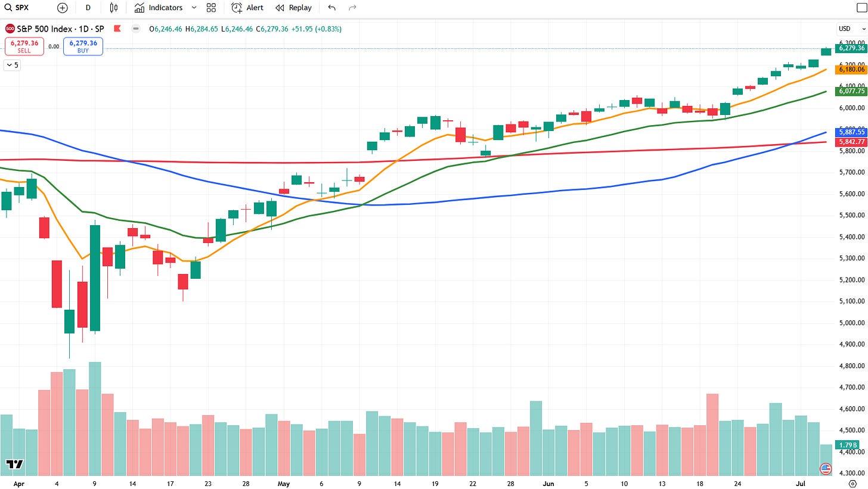Screen dimensions: 868x489
Task: Add a symbol to compare with plus icon
Action: pyautogui.click(x=63, y=8)
